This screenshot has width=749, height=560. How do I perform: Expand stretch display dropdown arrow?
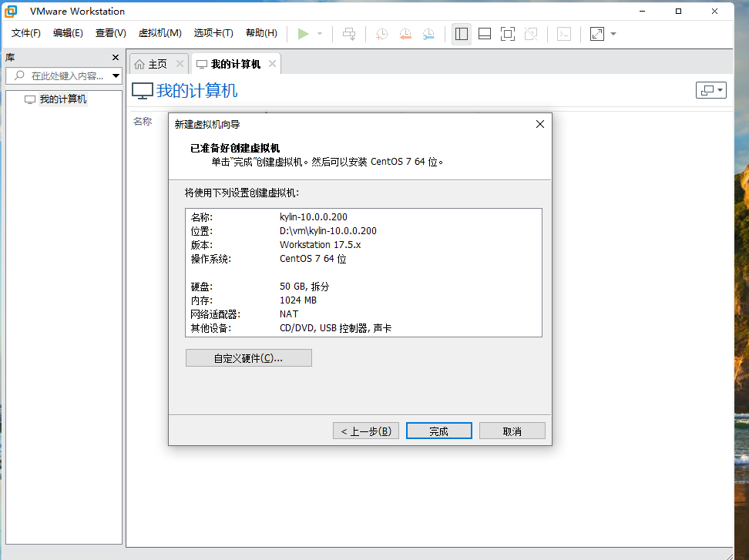coord(613,34)
